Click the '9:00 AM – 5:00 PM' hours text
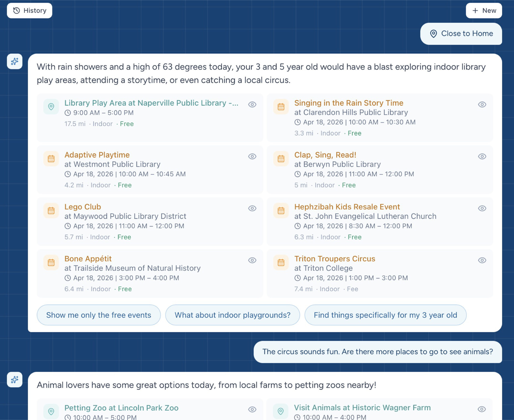 [103, 113]
